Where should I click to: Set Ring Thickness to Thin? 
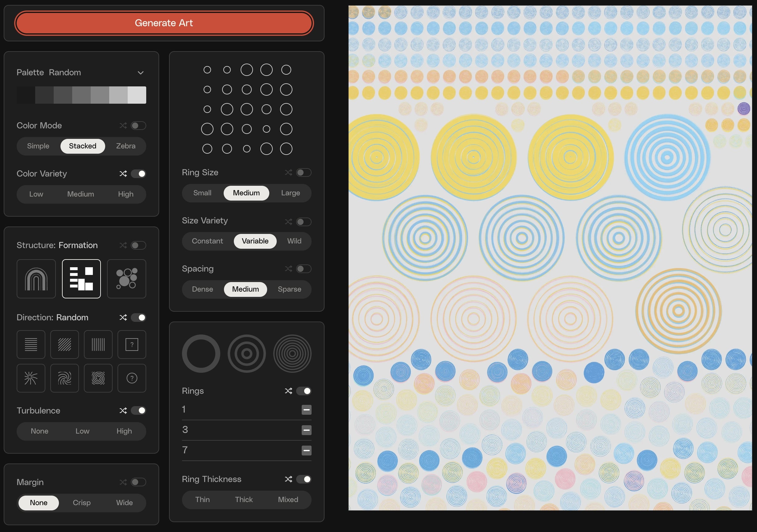pyautogui.click(x=202, y=499)
